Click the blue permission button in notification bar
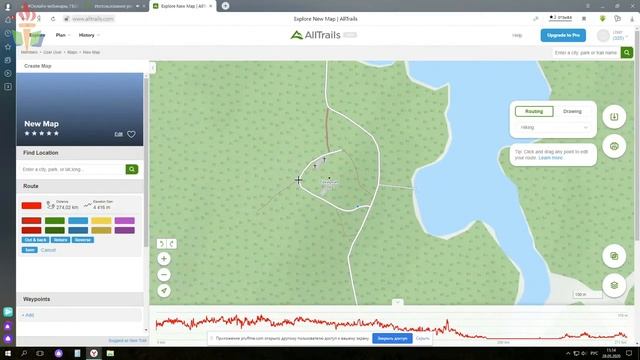The image size is (640, 360). coord(392,338)
